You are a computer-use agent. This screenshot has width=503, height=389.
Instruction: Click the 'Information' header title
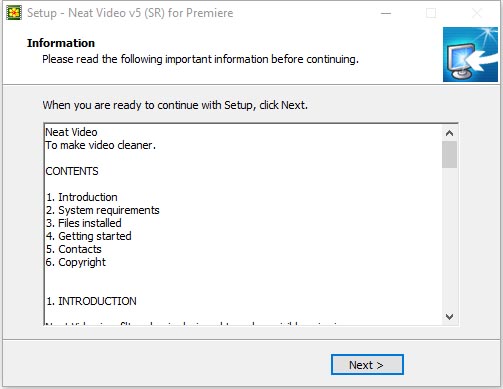tap(61, 43)
